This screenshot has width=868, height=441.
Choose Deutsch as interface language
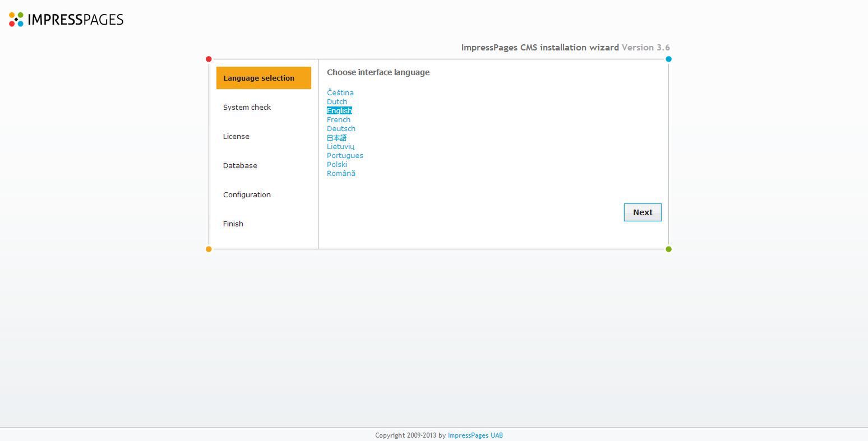click(x=341, y=128)
